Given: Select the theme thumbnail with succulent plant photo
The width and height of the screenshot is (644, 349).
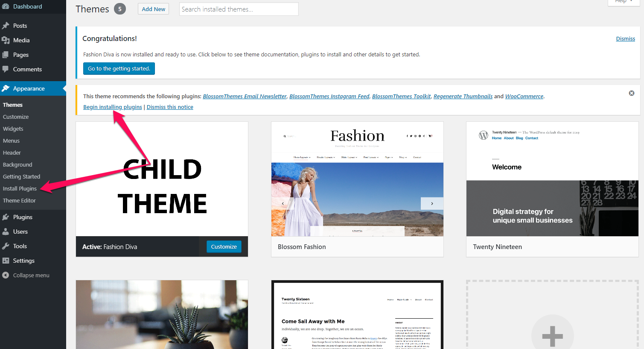Looking at the screenshot, I should pos(162,315).
